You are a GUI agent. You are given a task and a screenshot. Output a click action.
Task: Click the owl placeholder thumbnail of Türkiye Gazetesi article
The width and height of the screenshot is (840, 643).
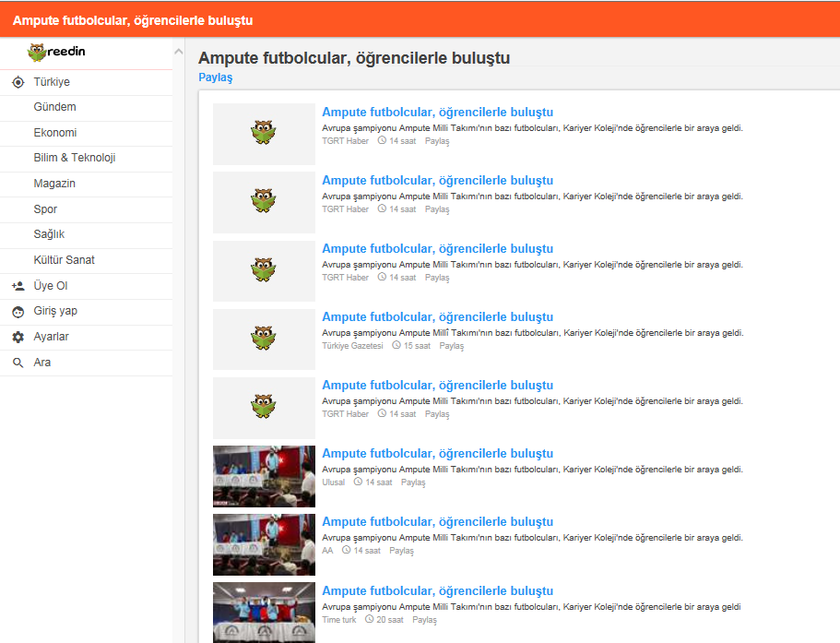[x=264, y=339]
